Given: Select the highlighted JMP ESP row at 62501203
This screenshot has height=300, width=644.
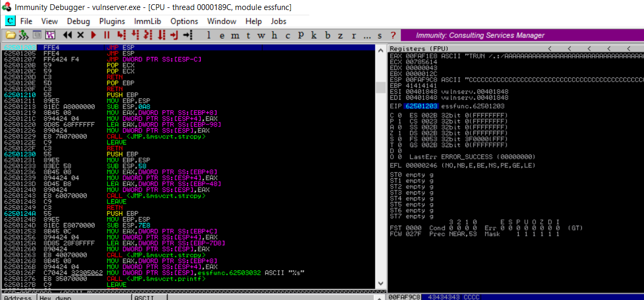Looking at the screenshot, I should pos(188,48).
